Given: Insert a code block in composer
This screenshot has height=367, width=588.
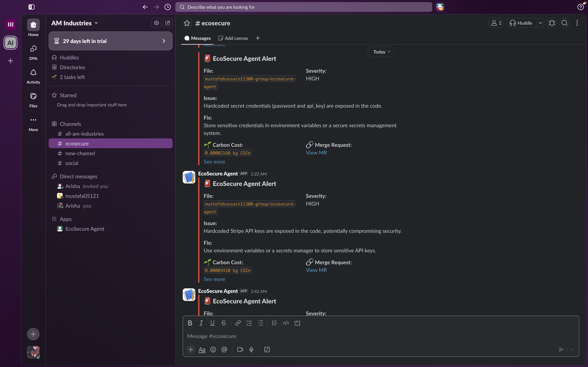Looking at the screenshot, I should tap(297, 323).
